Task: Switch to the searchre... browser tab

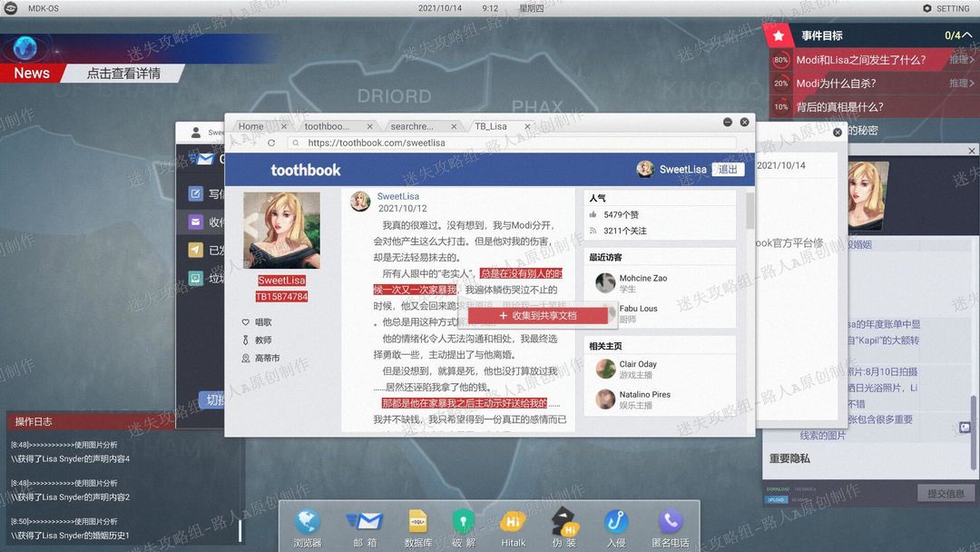Action: (x=412, y=126)
